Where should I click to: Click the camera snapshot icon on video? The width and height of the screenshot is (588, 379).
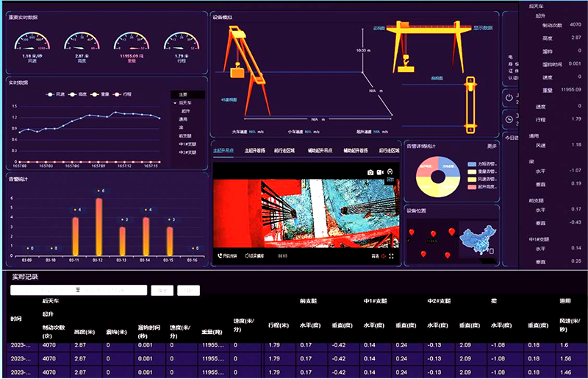(x=371, y=172)
